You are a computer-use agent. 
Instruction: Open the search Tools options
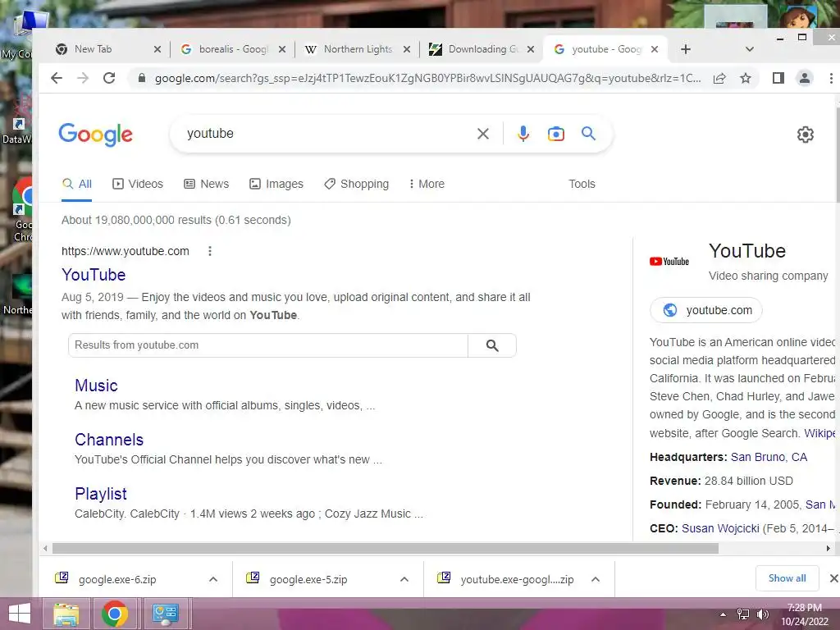(582, 184)
